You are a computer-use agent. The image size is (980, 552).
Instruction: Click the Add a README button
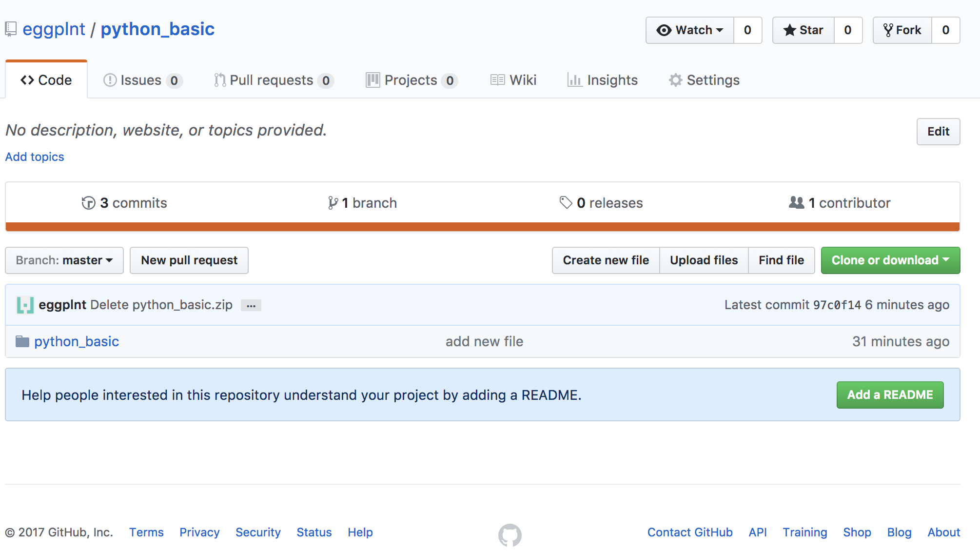click(890, 395)
